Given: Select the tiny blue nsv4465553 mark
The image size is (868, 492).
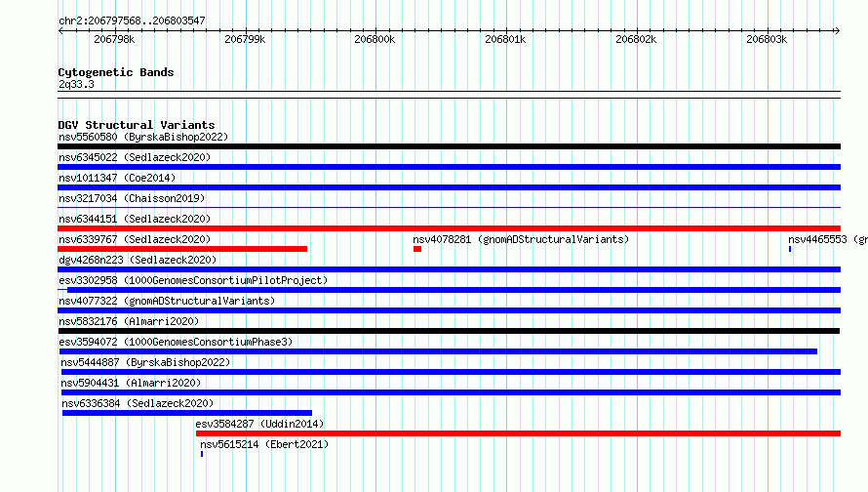Looking at the screenshot, I should pyautogui.click(x=790, y=249).
